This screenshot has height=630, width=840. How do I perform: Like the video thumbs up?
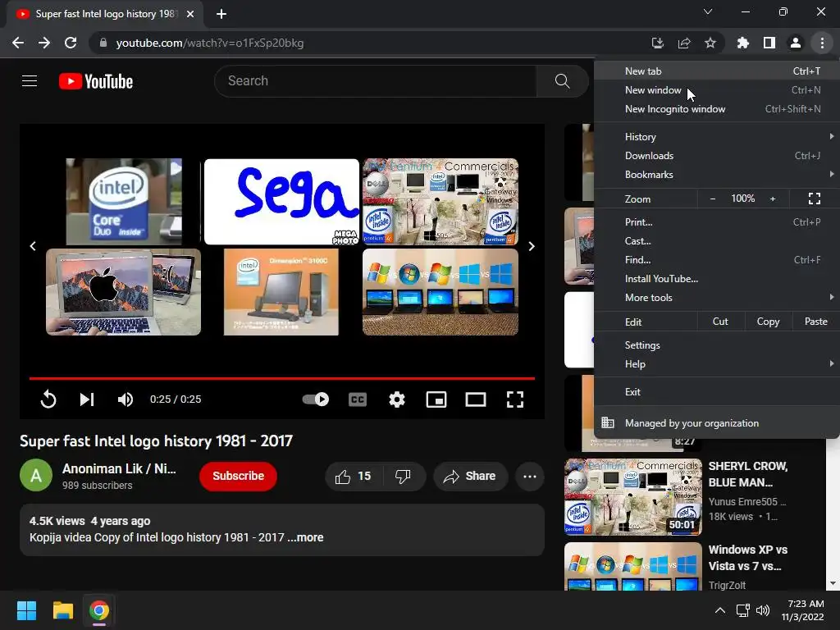[x=353, y=477]
